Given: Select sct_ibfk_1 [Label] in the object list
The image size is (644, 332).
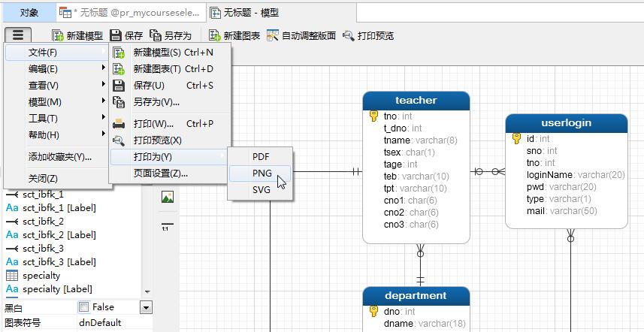Looking at the screenshot, I should pos(59,208).
